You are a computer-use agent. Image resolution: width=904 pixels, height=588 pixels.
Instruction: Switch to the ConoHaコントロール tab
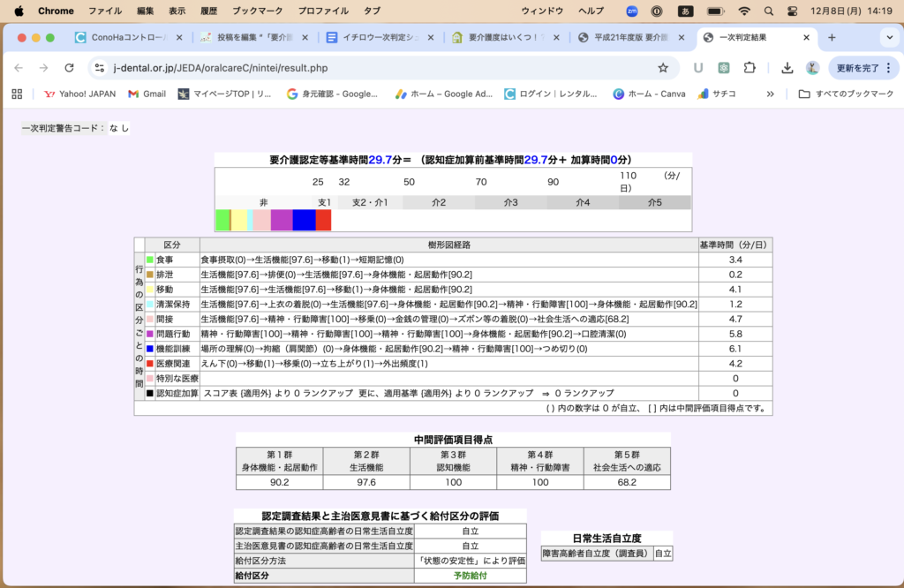(x=122, y=38)
